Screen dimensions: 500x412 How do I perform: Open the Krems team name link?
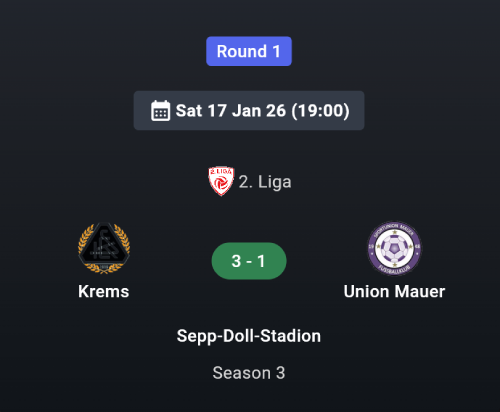pyautogui.click(x=104, y=291)
